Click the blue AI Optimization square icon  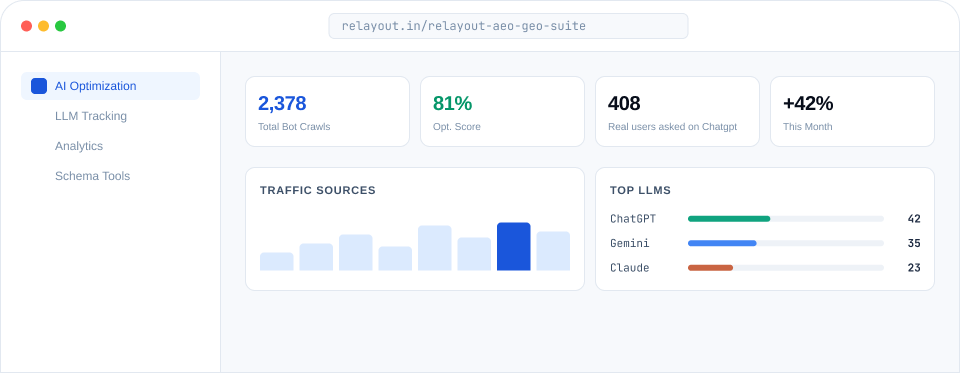click(39, 86)
